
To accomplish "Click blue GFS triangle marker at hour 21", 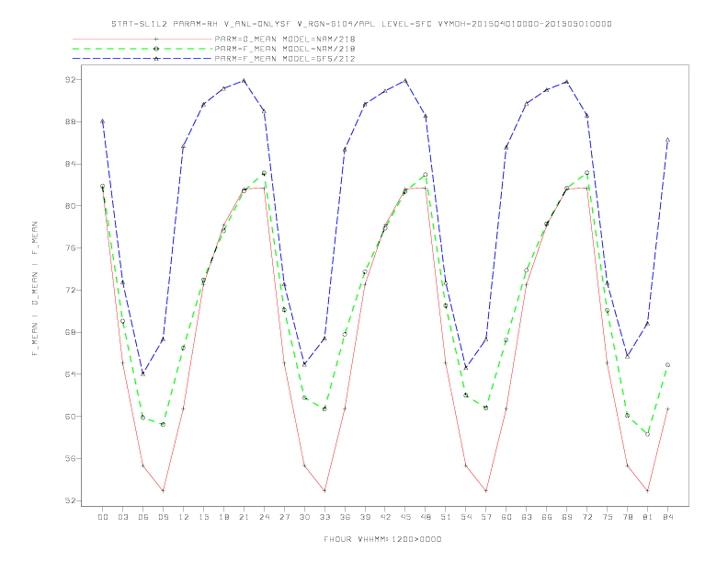I will pyautogui.click(x=244, y=81).
